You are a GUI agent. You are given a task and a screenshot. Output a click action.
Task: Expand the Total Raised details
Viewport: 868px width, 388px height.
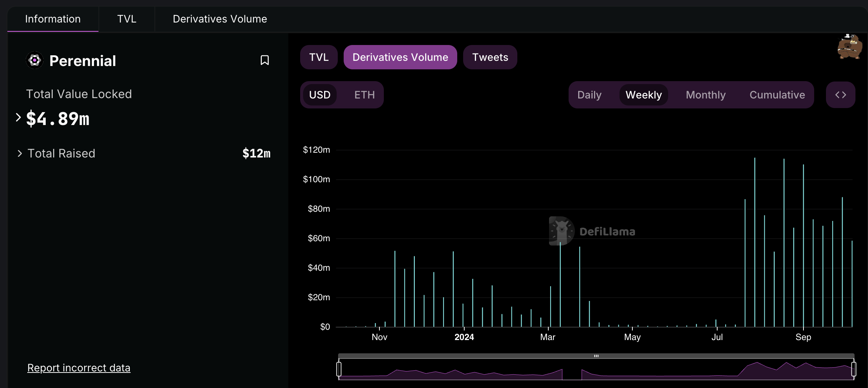(x=20, y=153)
